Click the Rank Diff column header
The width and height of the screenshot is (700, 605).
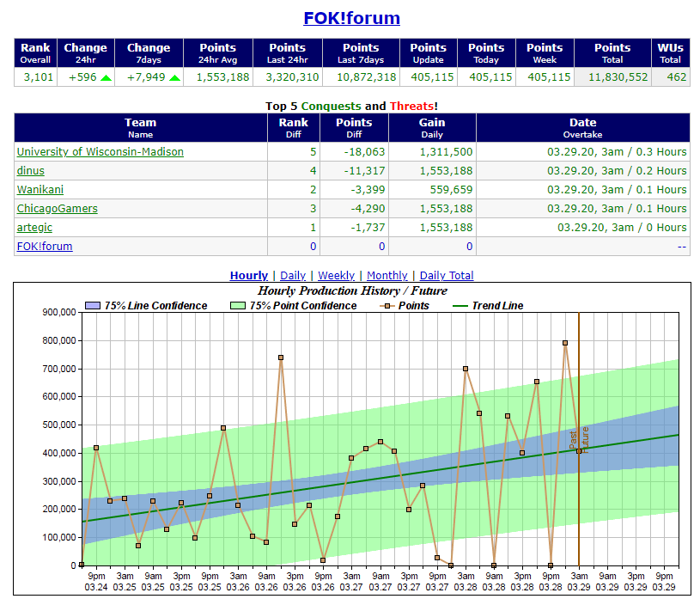coord(293,128)
